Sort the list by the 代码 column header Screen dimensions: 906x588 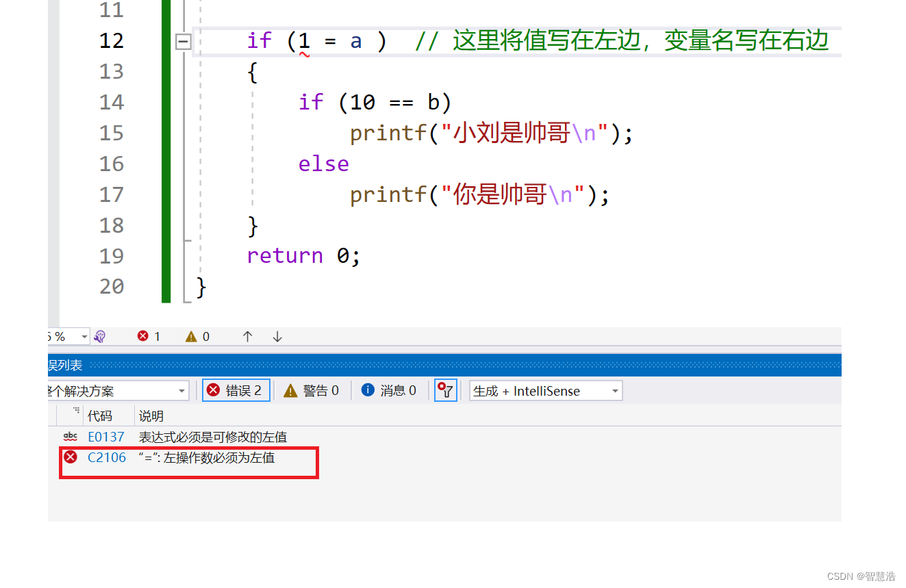tap(100, 416)
